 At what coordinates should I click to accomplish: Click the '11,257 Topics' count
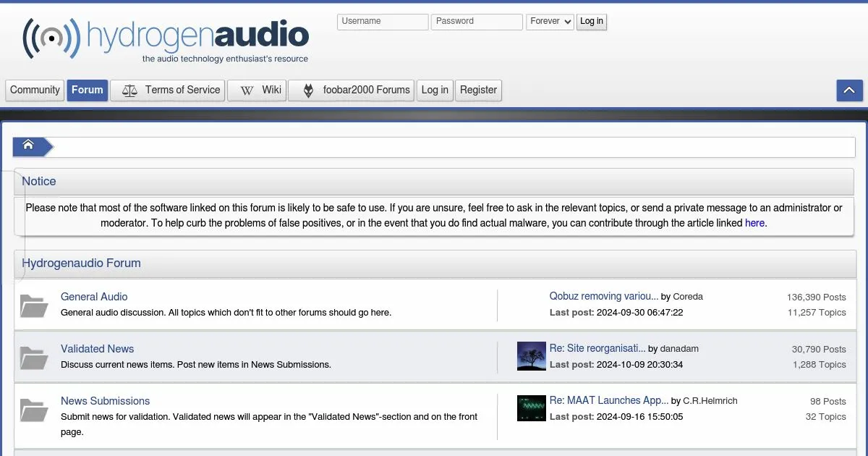click(x=817, y=313)
